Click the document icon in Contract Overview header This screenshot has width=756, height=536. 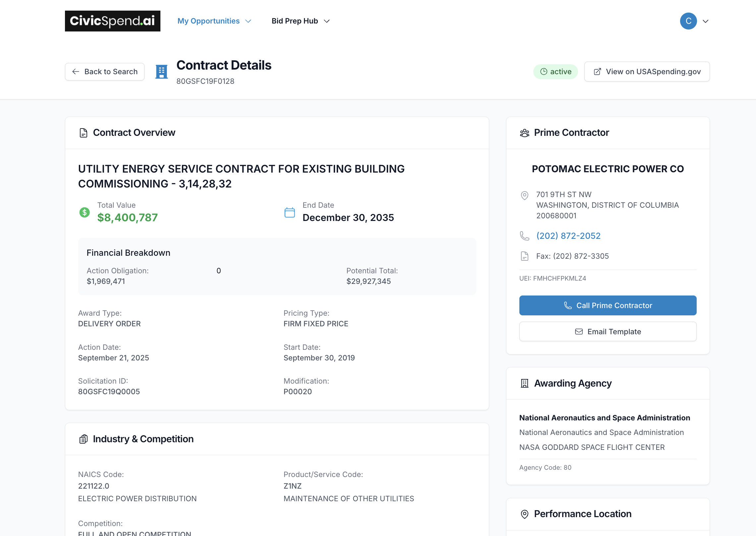(x=83, y=133)
